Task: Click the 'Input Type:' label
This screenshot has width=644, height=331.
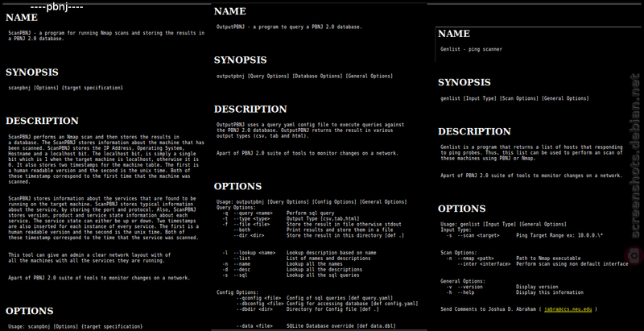Action: [456, 230]
